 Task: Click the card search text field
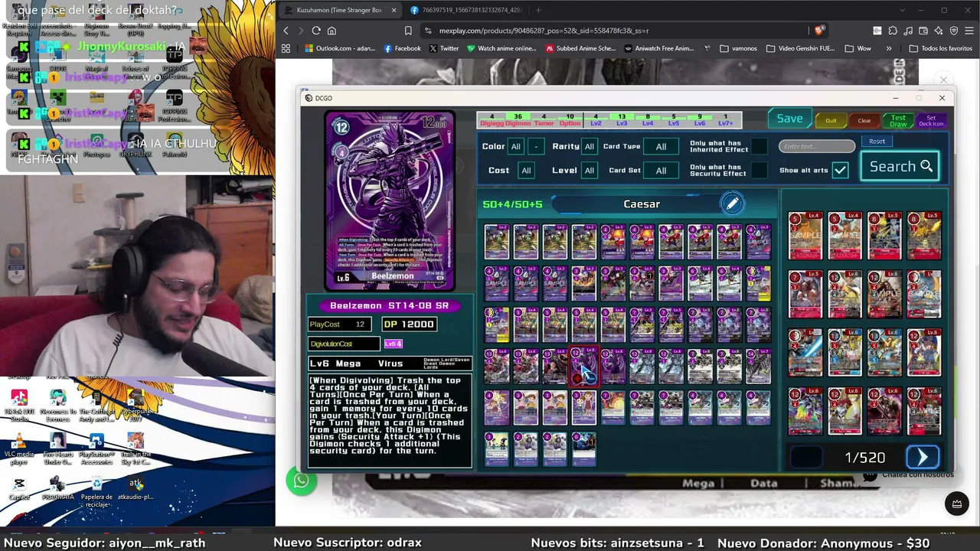[x=817, y=146]
